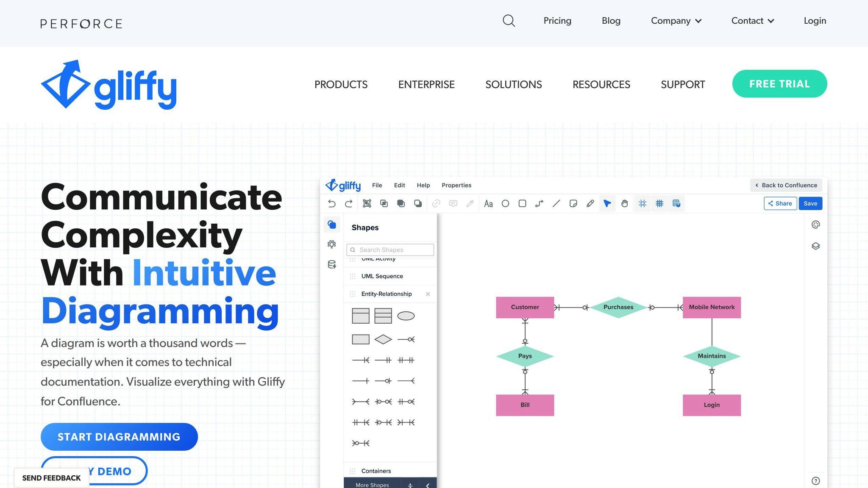This screenshot has width=868, height=488.
Task: Choose the pan hand tool
Action: click(624, 204)
